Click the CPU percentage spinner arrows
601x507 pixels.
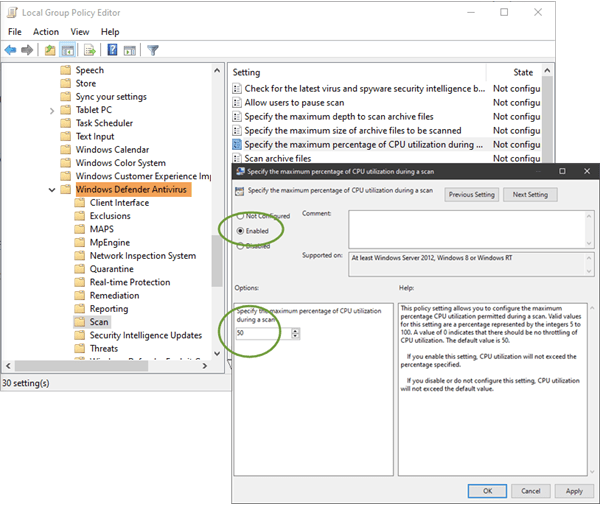(x=295, y=333)
